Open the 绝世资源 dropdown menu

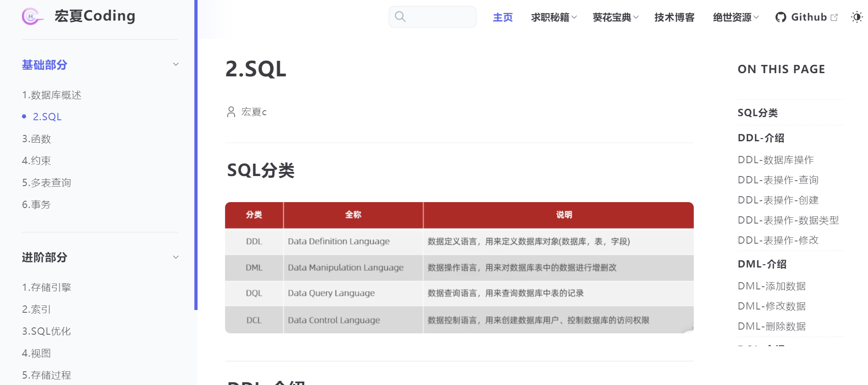[736, 17]
